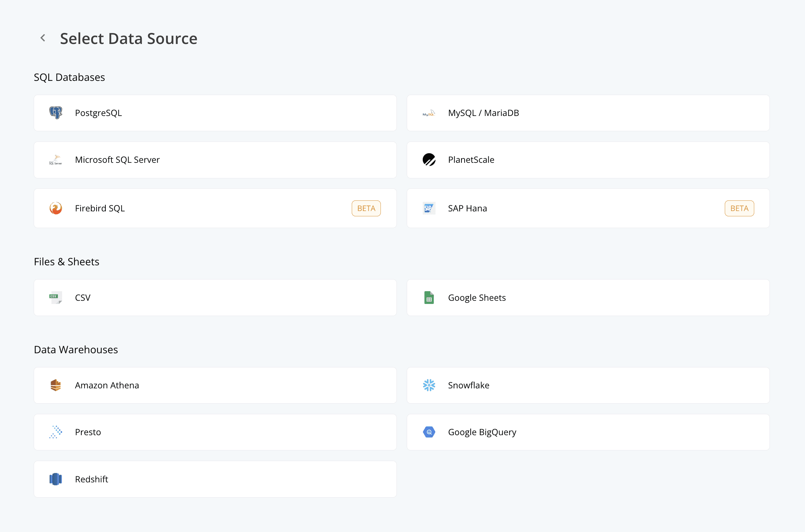The height and width of the screenshot is (532, 805).
Task: Click the SAP Hana logo icon
Action: click(x=429, y=208)
